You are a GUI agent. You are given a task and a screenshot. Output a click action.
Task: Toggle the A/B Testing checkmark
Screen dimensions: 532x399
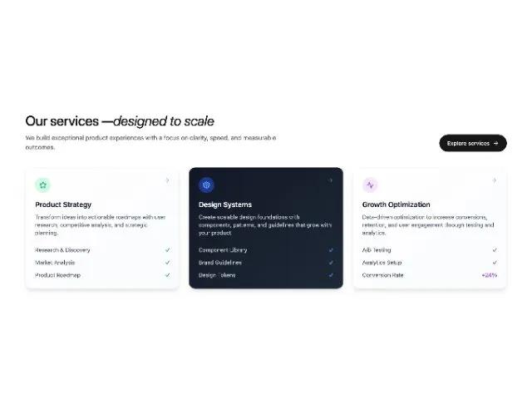pos(495,250)
